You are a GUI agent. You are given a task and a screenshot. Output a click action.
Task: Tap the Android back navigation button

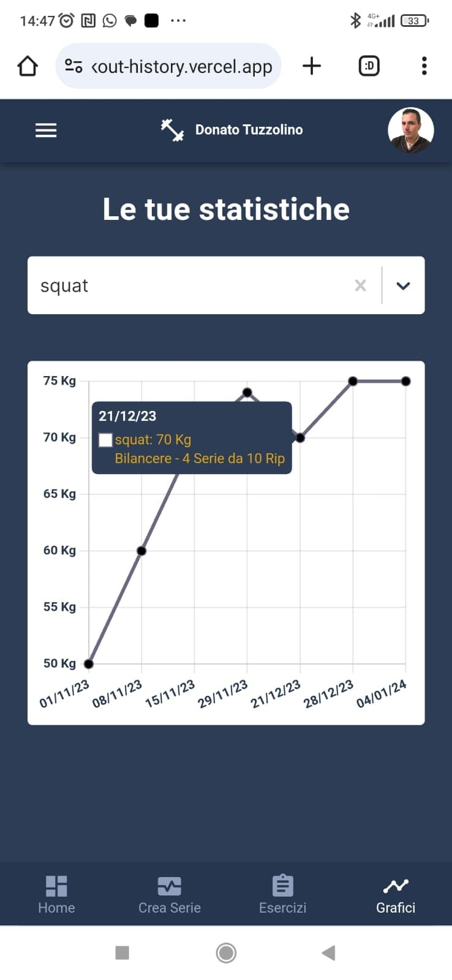point(329,952)
